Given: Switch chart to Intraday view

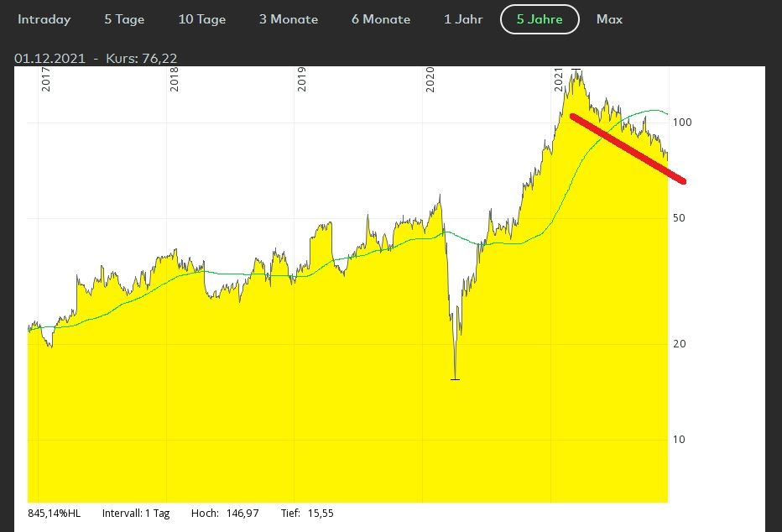Looking at the screenshot, I should (x=44, y=19).
